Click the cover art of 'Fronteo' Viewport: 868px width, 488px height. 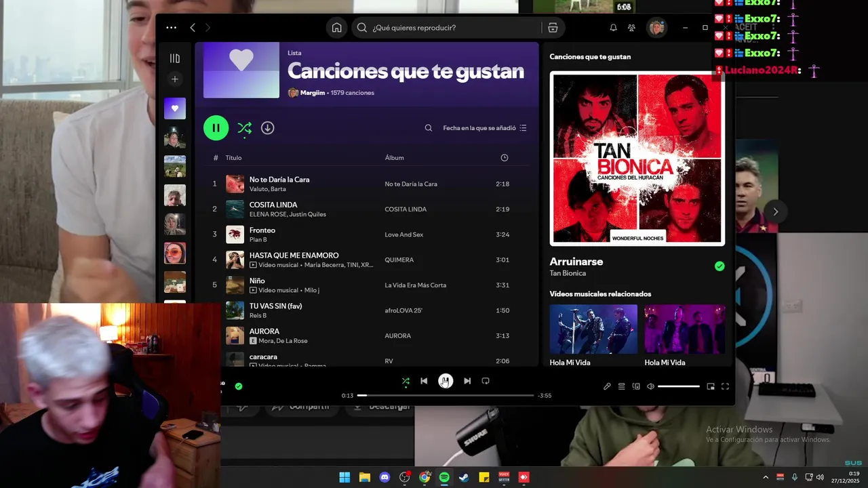(x=235, y=235)
